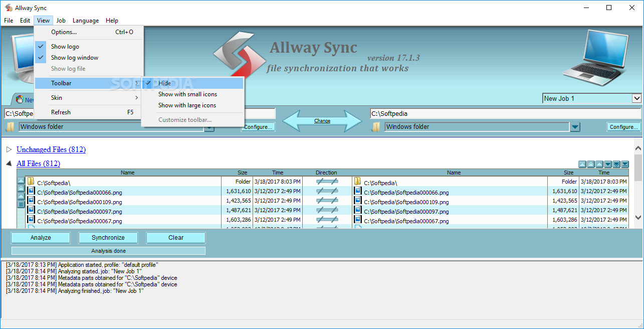Screen dimensions: 644x329
Task: Click the single-up arrow icon in left list sidebar
Action: pyautogui.click(x=21, y=196)
